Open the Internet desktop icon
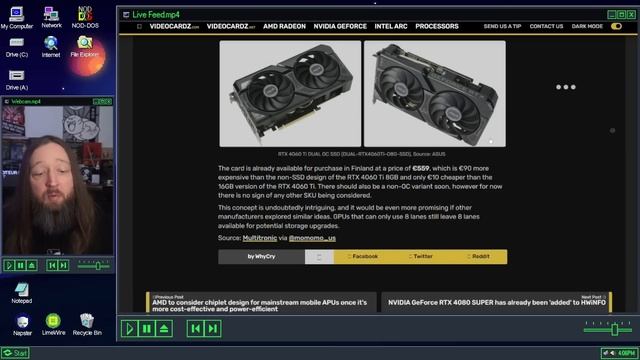Image resolution: width=640 pixels, height=360 pixels. tap(51, 47)
